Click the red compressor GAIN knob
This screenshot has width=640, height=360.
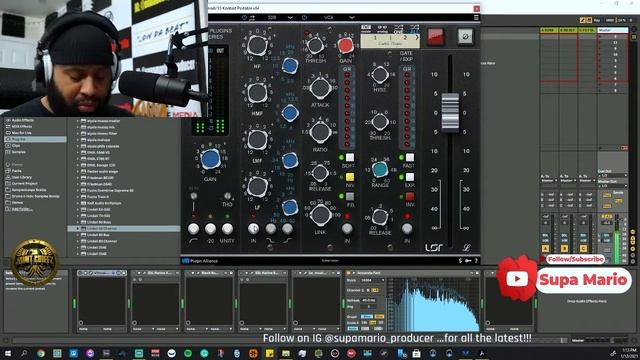(x=345, y=46)
